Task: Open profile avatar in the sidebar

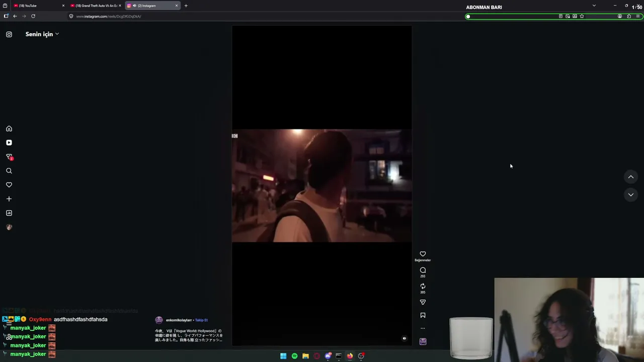Action: click(x=9, y=227)
